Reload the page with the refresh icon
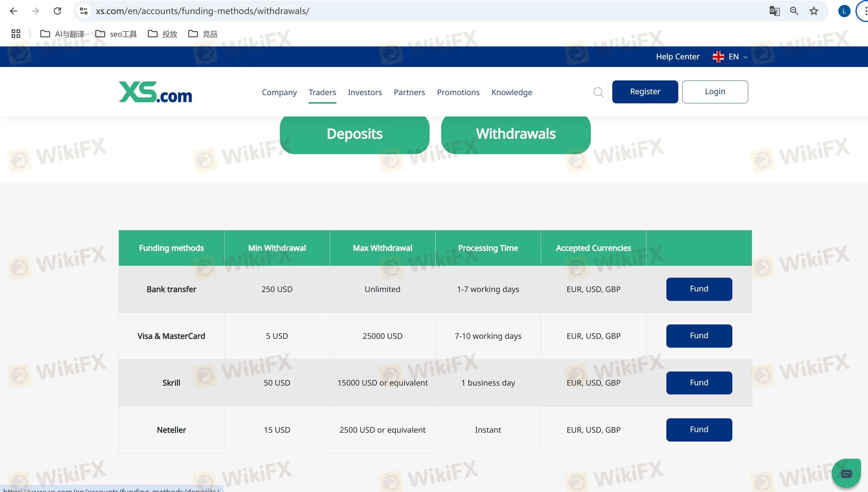 57,11
